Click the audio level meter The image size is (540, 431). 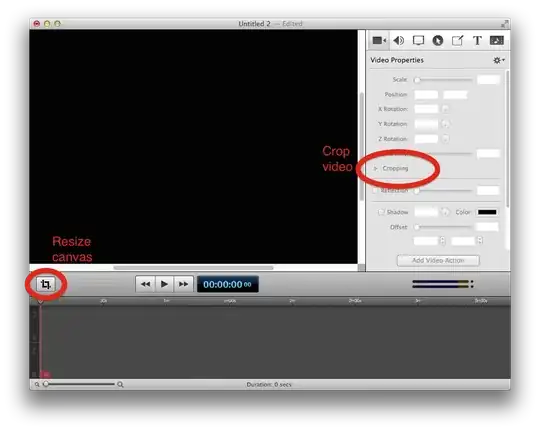[443, 284]
